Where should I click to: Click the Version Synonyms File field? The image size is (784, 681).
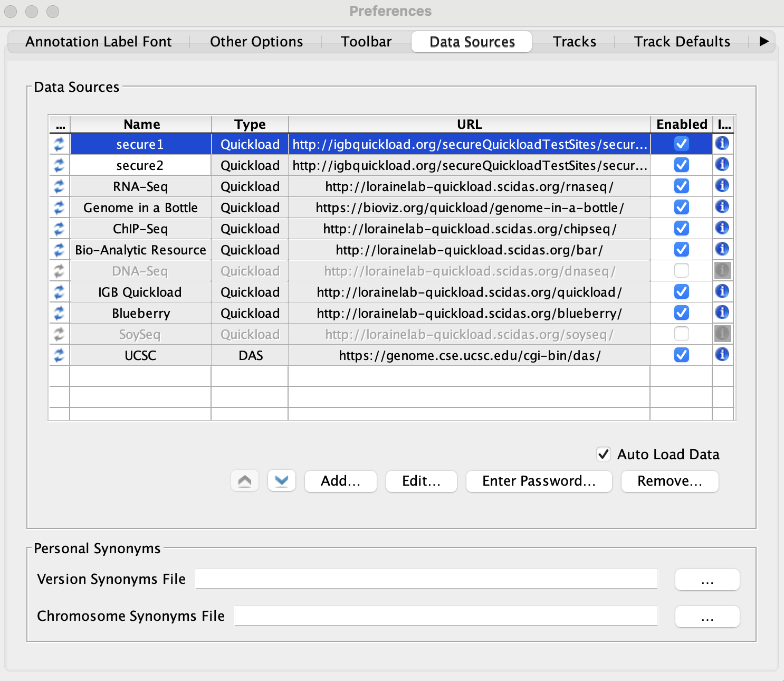point(427,579)
